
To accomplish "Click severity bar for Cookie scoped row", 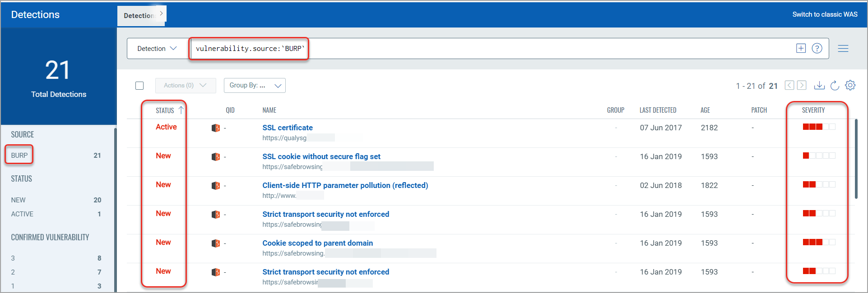I will pos(819,242).
